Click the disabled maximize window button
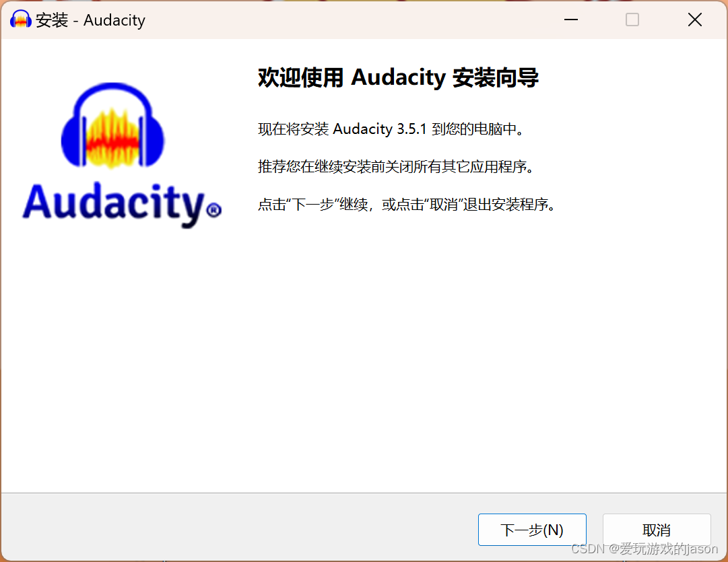Viewport: 728px width, 562px height. tap(632, 20)
